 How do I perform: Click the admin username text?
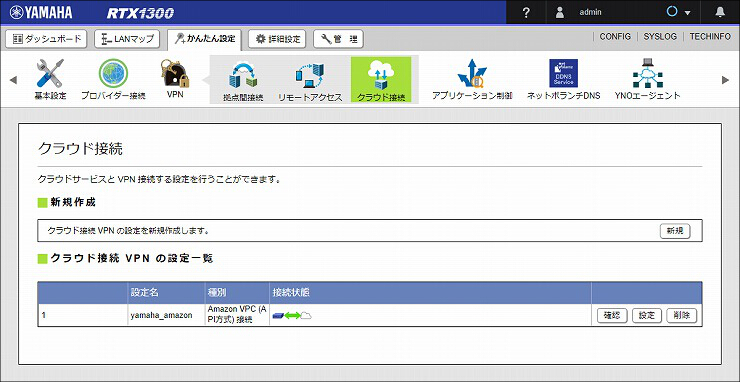590,12
